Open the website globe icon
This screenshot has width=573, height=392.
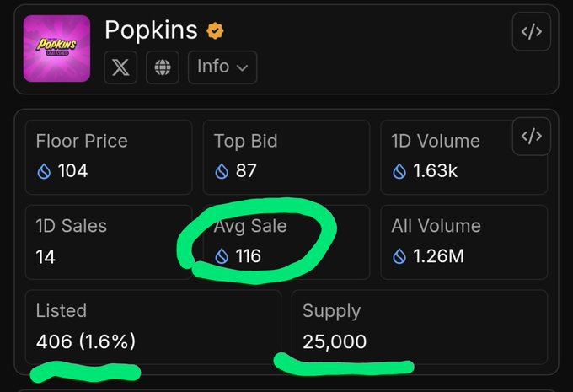(x=163, y=67)
